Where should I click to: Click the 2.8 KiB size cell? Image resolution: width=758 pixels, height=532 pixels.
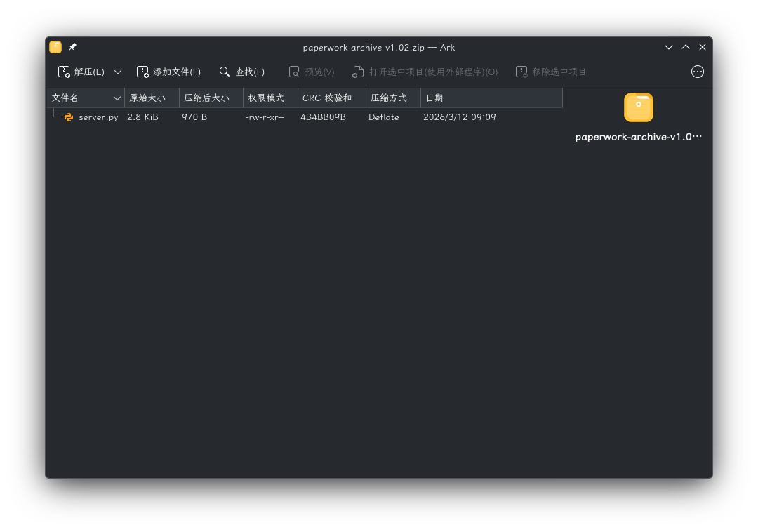tap(142, 117)
